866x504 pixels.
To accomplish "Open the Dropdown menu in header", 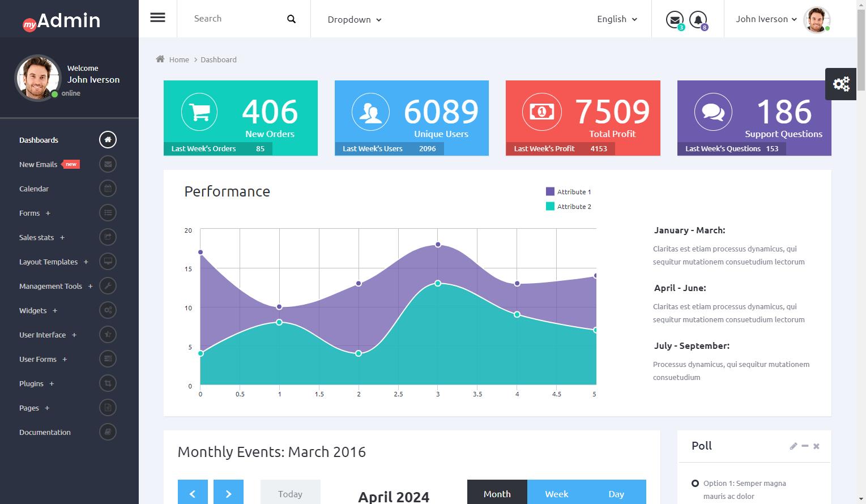I will pos(355,19).
